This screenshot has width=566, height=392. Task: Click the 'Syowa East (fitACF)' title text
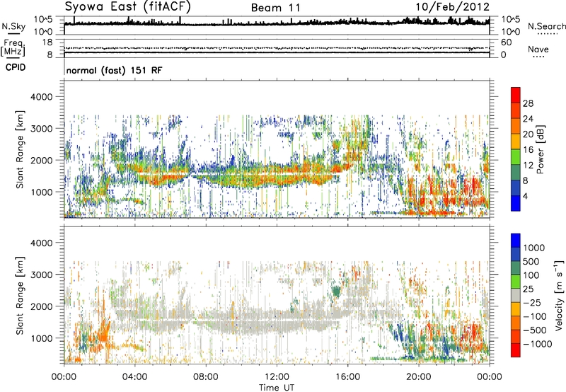coord(127,6)
